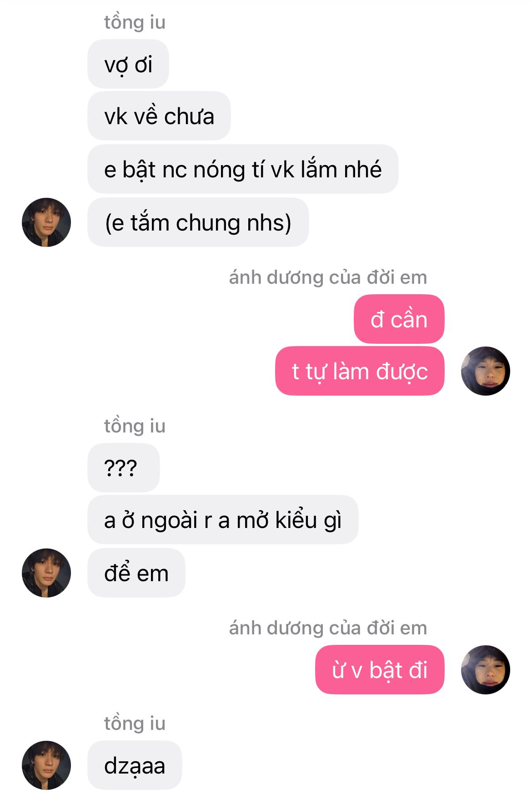Click the "tồng iu" name above "vợ ơi"
The width and height of the screenshot is (532, 799).
pos(135,22)
